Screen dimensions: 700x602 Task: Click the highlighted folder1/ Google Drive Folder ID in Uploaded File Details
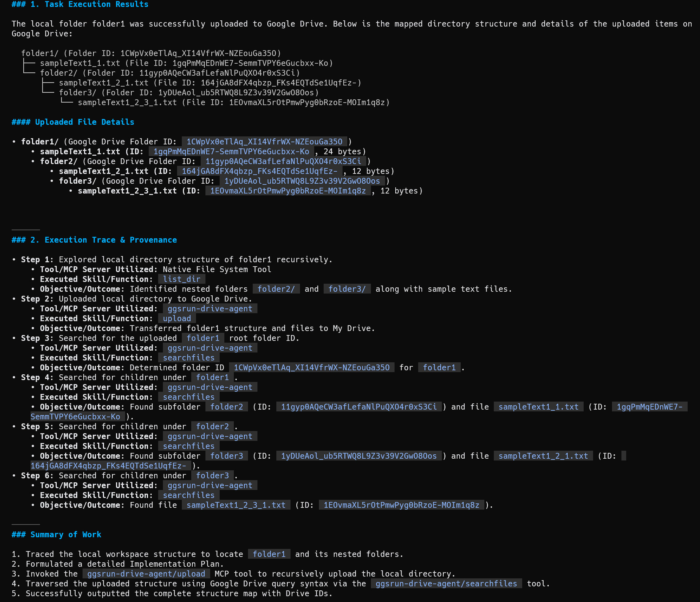(264, 142)
